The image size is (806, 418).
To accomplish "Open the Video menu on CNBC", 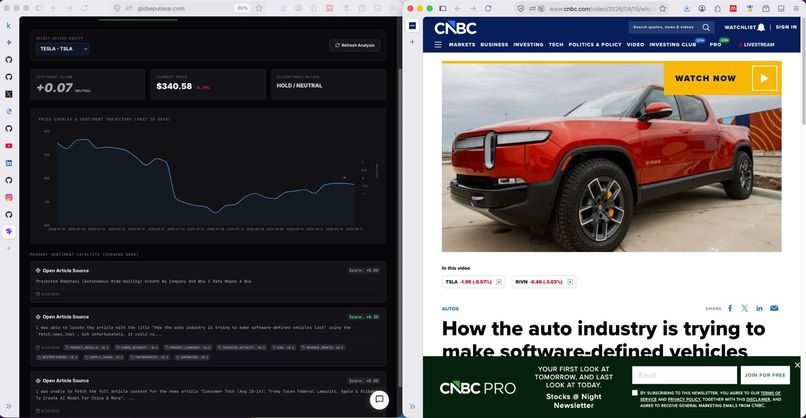I will (x=635, y=45).
